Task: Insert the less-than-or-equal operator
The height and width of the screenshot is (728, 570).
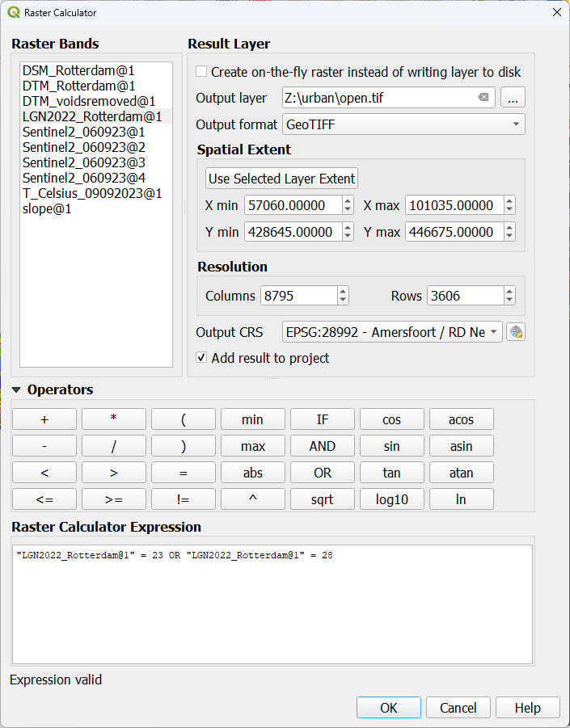Action: pos(44,499)
